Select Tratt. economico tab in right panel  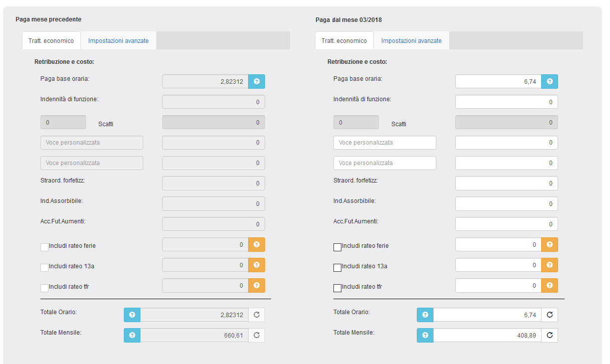(344, 41)
